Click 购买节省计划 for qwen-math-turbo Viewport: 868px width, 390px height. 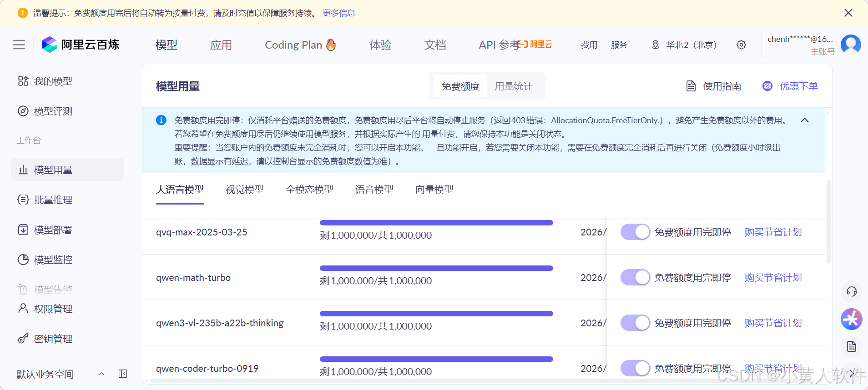click(x=773, y=277)
